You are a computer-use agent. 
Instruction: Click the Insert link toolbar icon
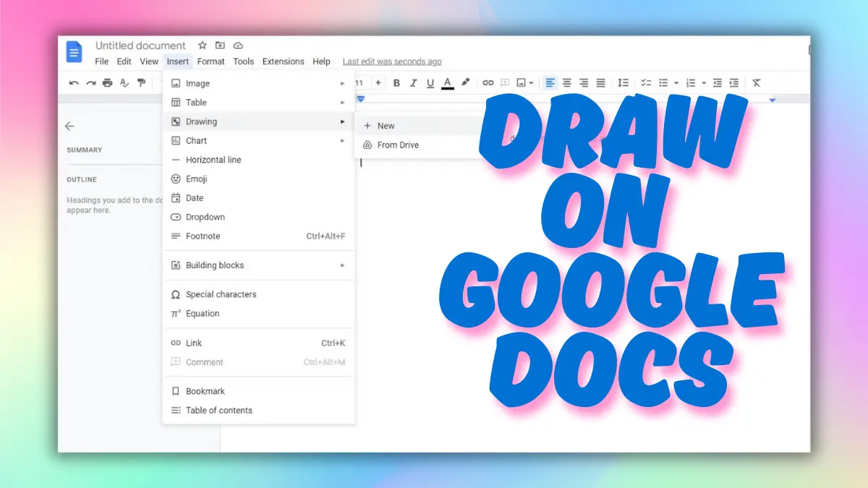click(488, 83)
